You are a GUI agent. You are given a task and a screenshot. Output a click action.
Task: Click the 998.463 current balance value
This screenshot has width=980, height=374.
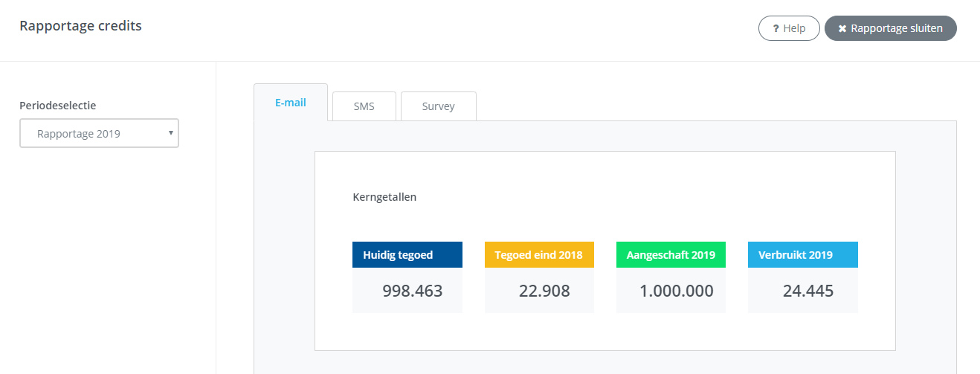pyautogui.click(x=412, y=291)
